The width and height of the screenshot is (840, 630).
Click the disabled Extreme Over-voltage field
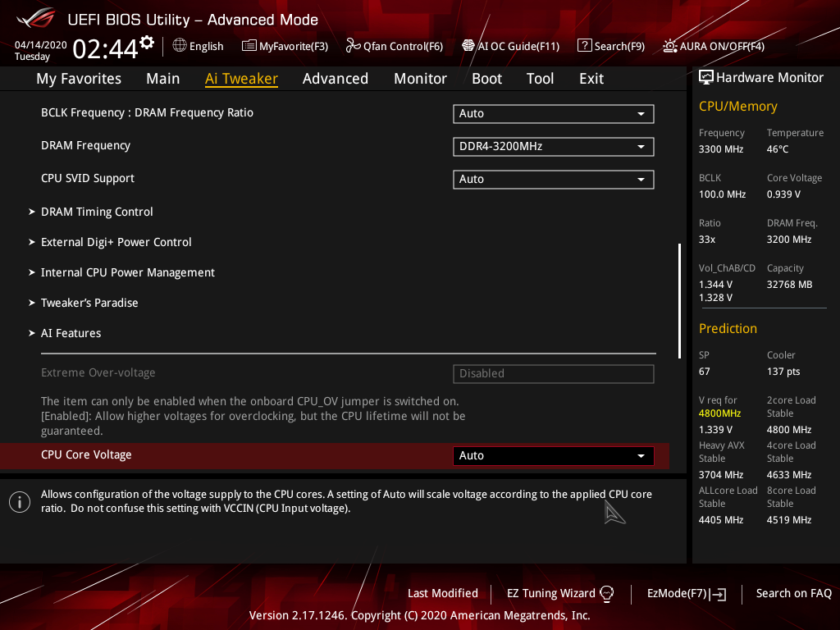[554, 373]
